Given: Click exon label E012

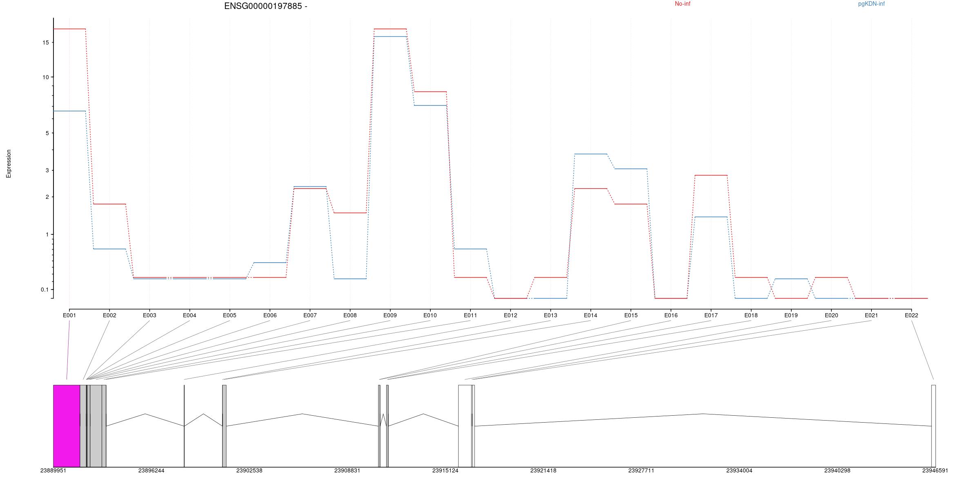Looking at the screenshot, I should tap(510, 315).
